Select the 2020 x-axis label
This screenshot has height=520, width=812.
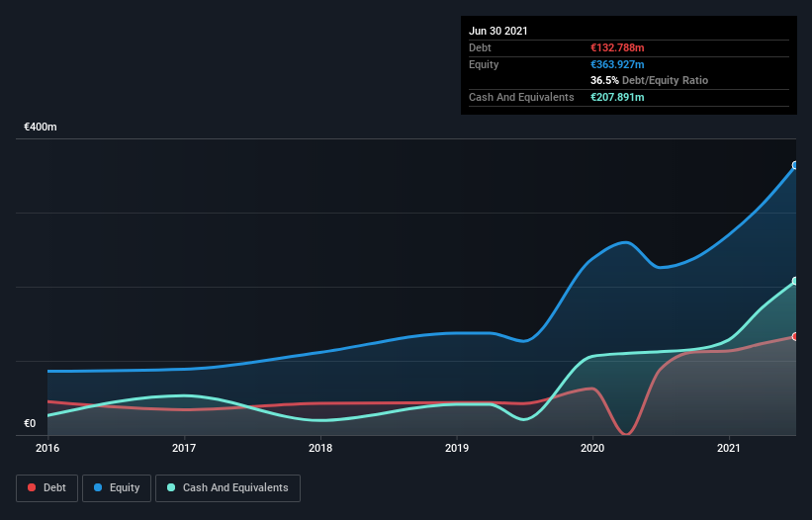coord(592,448)
